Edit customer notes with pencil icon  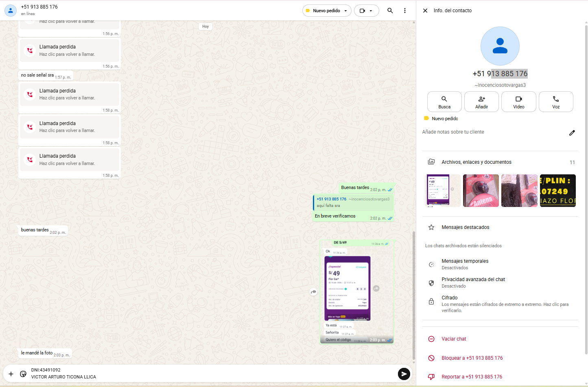[x=572, y=133]
